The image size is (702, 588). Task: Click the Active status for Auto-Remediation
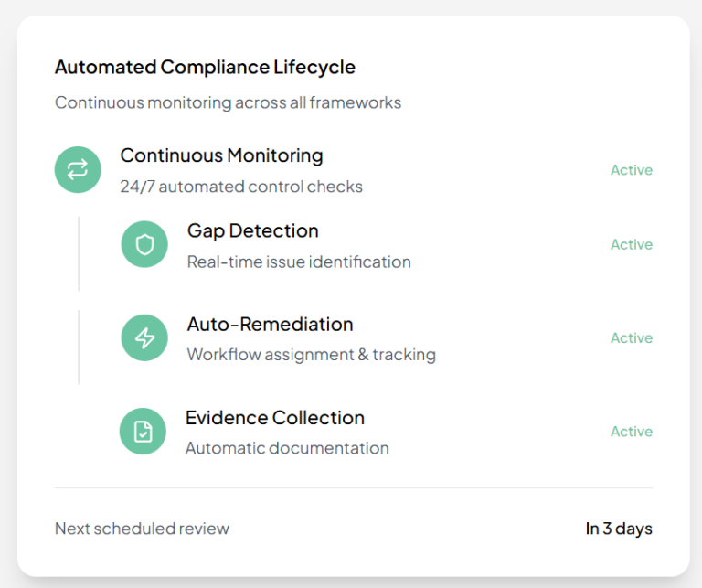(x=631, y=338)
